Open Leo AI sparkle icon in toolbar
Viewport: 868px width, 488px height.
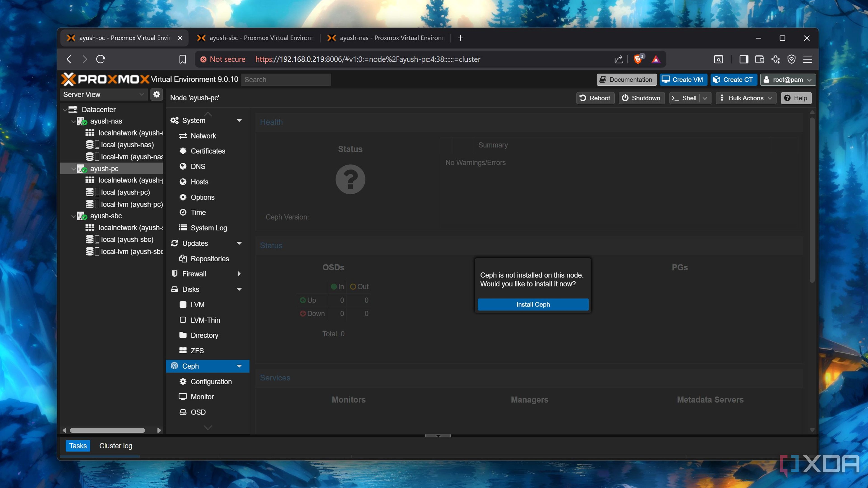pyautogui.click(x=775, y=59)
